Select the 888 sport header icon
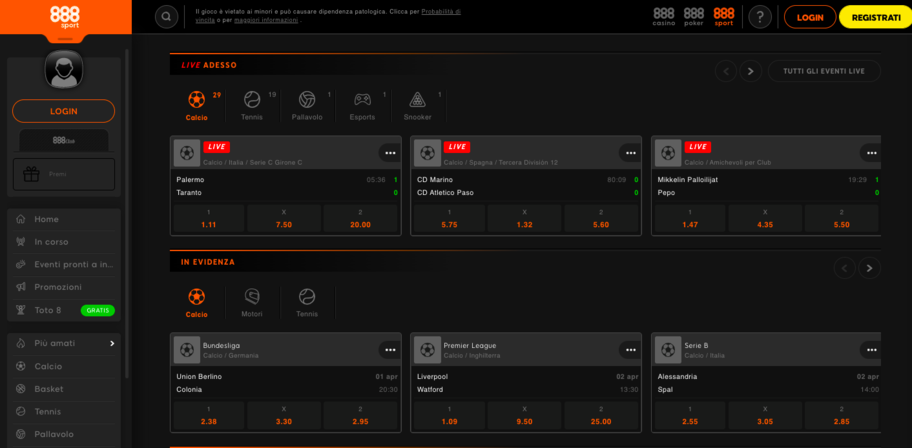Screen dimensions: 912x448 click(724, 17)
